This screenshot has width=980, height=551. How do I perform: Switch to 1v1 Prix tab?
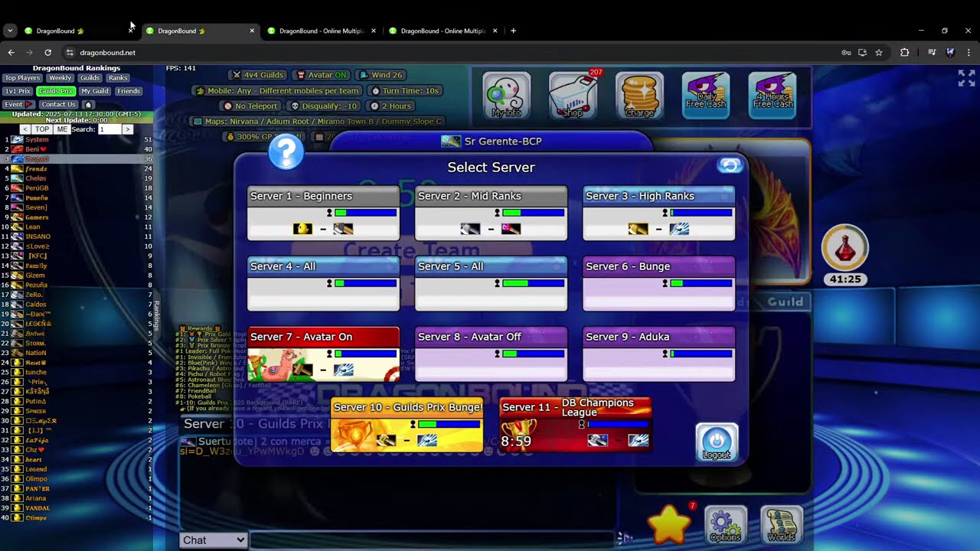click(x=18, y=91)
